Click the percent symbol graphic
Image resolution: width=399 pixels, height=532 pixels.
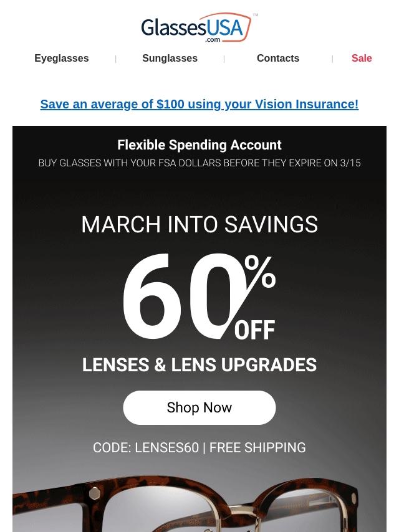pyautogui.click(x=260, y=272)
